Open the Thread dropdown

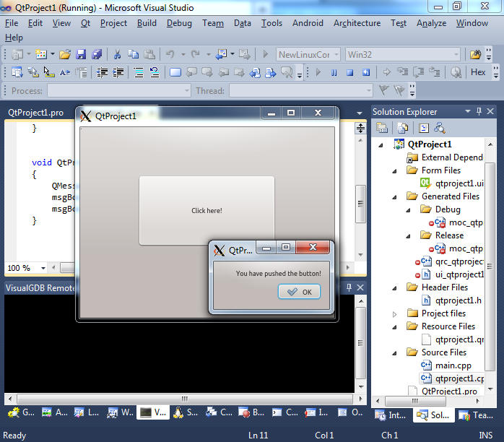click(x=369, y=91)
